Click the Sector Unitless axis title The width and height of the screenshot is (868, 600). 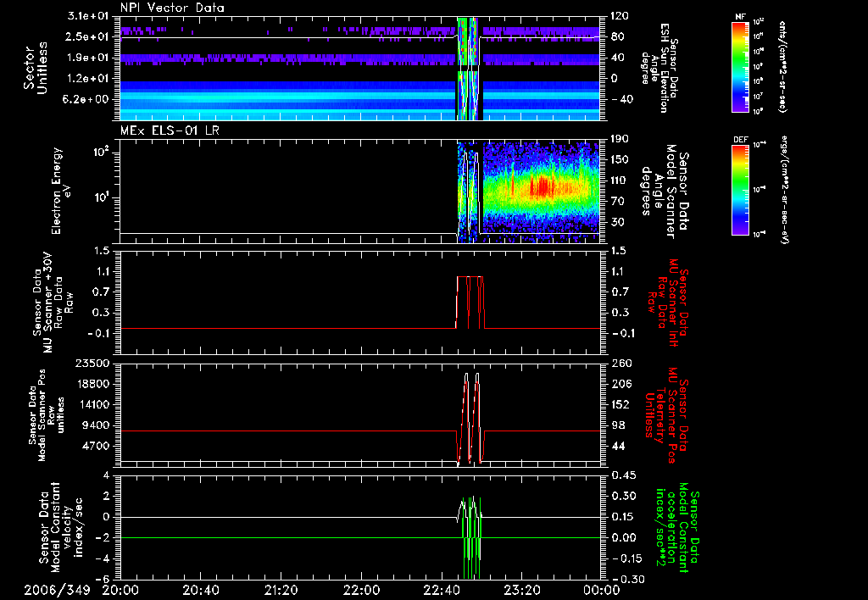[36, 68]
